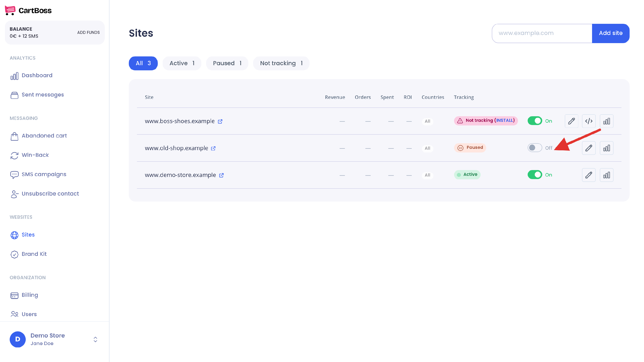Viewport: 644px width, 362px height.
Task: Open Unsubscribe contact page
Action: click(x=44, y=194)
